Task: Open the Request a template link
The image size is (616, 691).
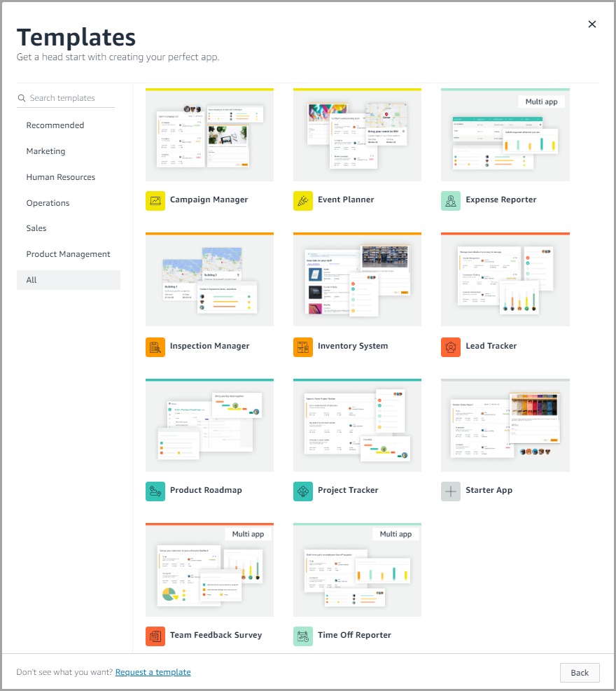Action: tap(153, 672)
